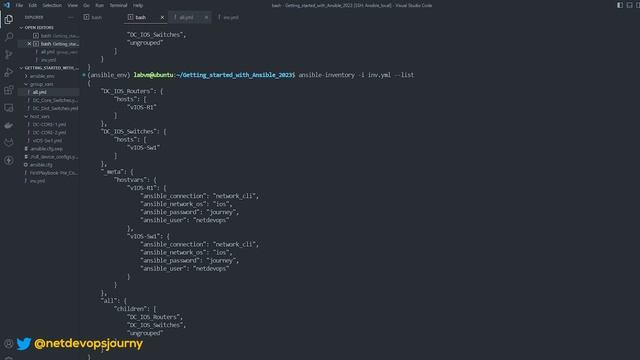Viewport: 640px width, 360px height.
Task: Open the Edit menu
Action: (33, 5)
